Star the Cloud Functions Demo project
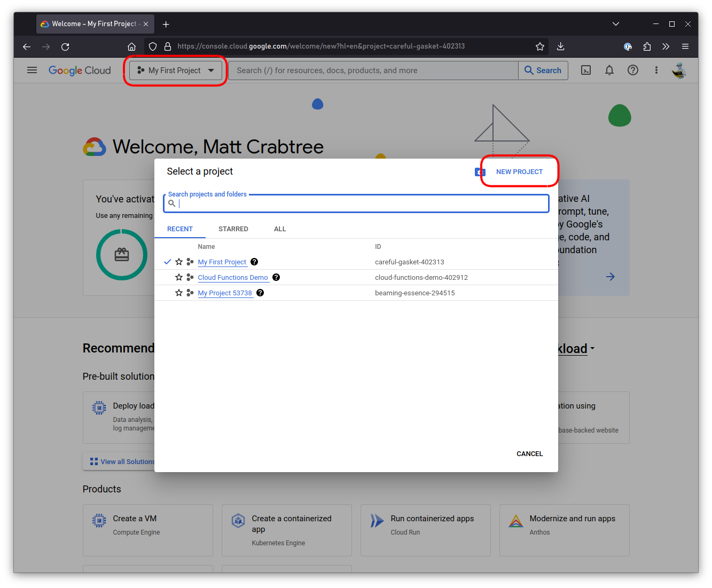 coord(179,277)
